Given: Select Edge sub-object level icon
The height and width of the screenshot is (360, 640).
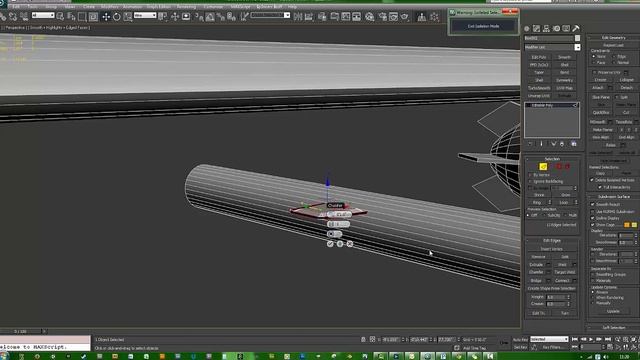Looking at the screenshot, I should [543, 166].
